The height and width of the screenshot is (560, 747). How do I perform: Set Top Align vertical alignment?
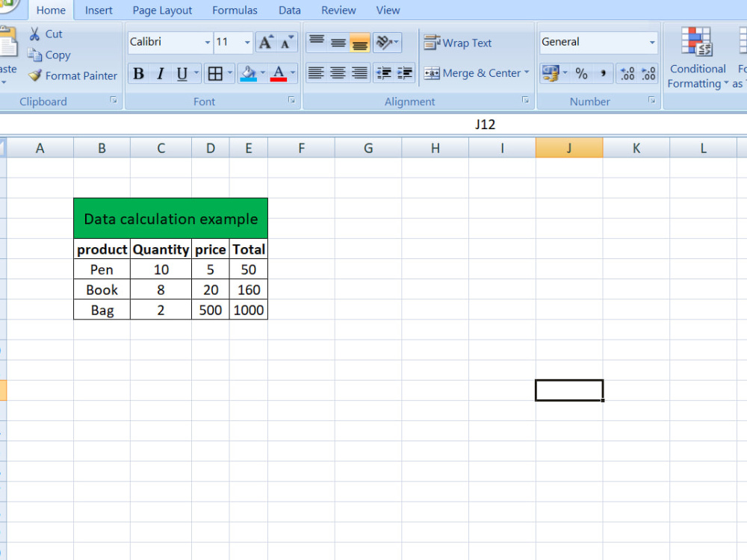pyautogui.click(x=316, y=43)
